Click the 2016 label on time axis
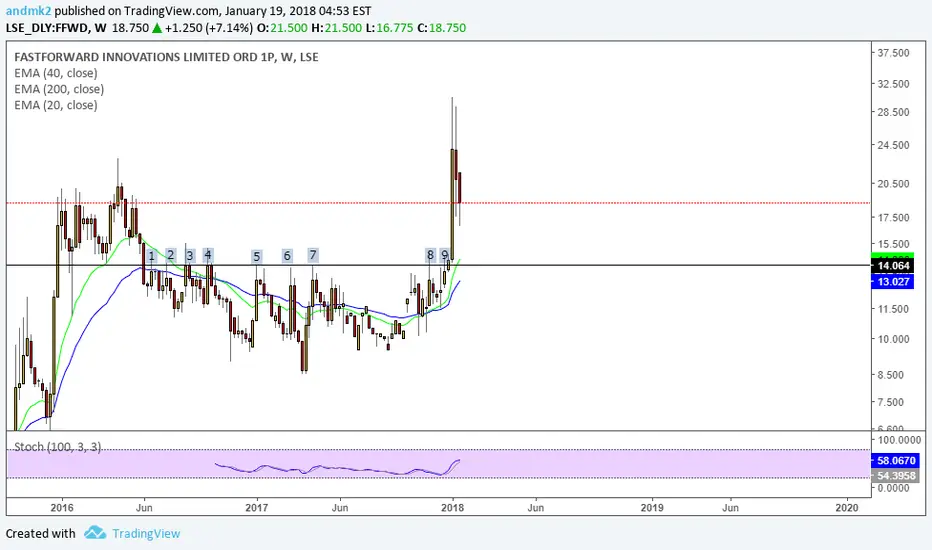Viewport: 932px width, 550px height. pyautogui.click(x=62, y=508)
